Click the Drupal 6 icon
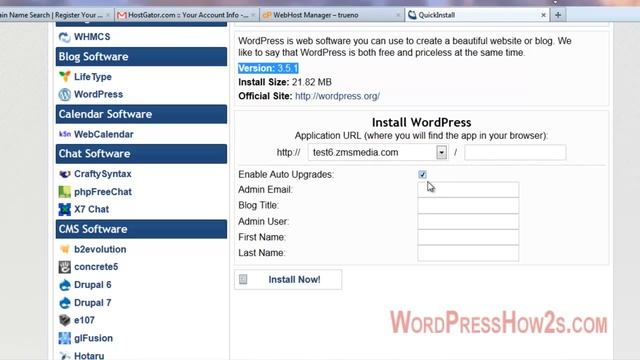 tap(64, 285)
